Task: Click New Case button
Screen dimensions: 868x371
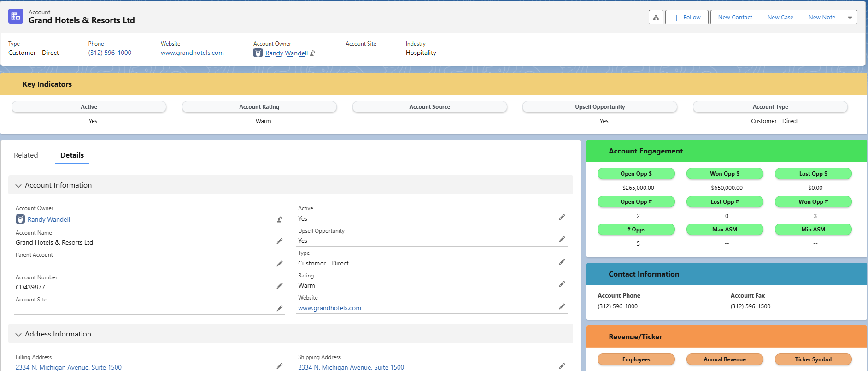Action: click(x=780, y=18)
